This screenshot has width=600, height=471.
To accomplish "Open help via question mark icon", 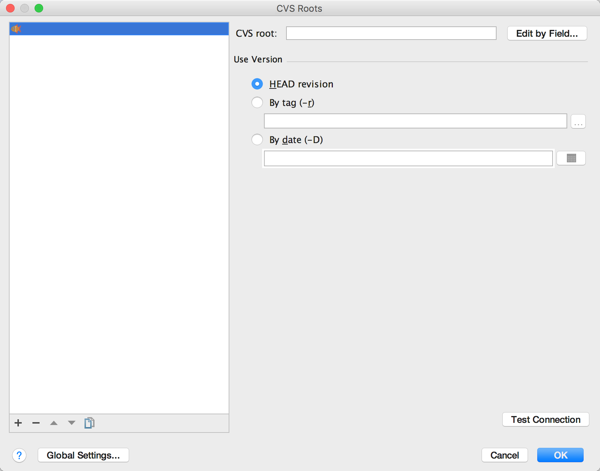I will tap(19, 455).
